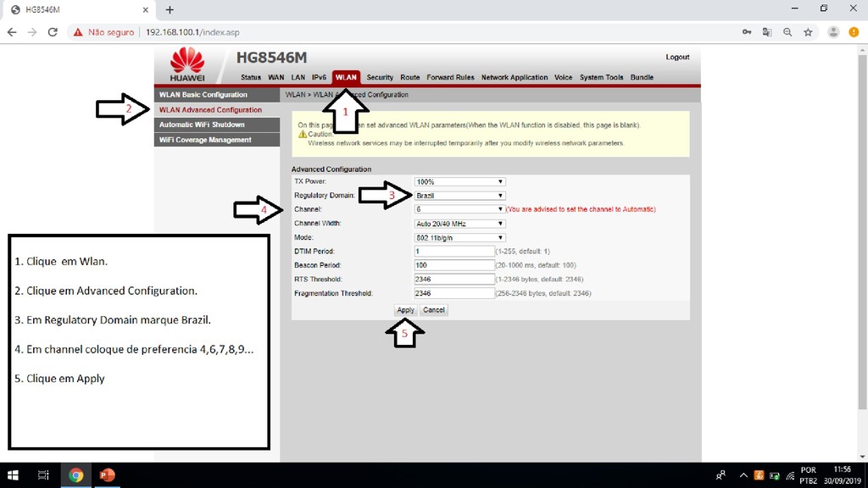Click the orange Chrome update alert icon
The image size is (868, 488).
(854, 32)
